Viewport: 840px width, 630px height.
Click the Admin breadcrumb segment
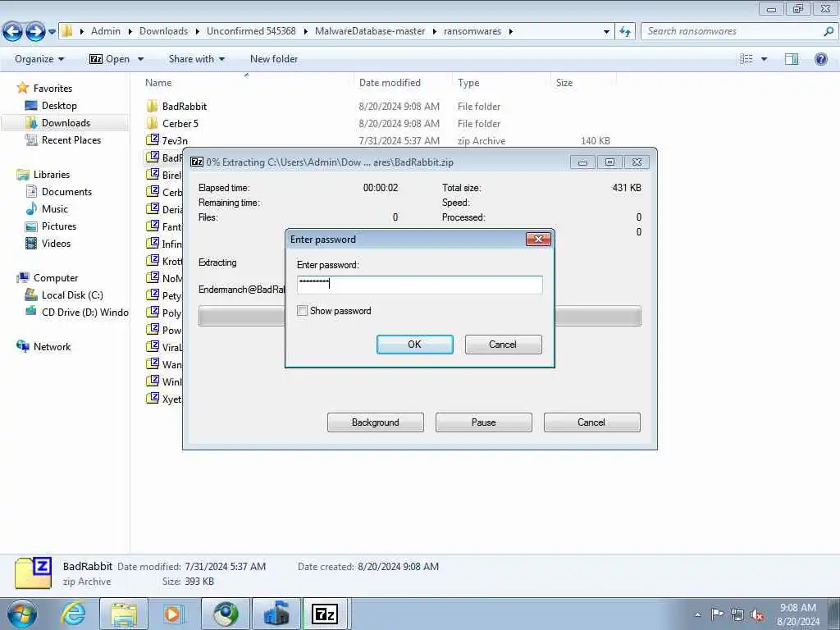[x=106, y=31]
